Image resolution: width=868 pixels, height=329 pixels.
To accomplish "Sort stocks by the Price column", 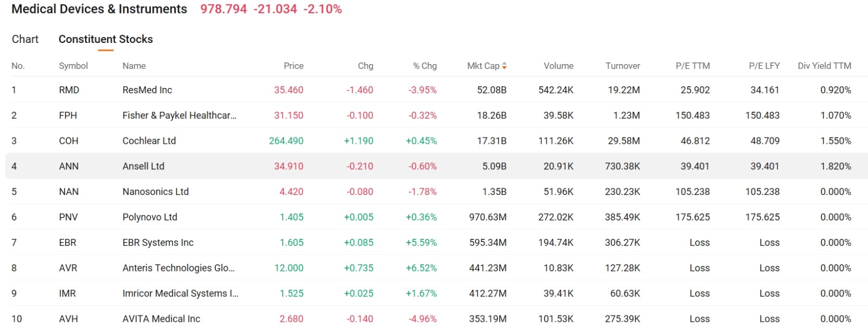I will [293, 66].
